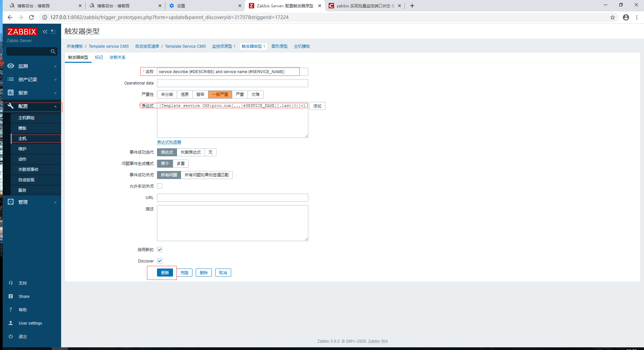Select 多重 problem event generation mode
Image resolution: width=644 pixels, height=350 pixels.
click(181, 164)
